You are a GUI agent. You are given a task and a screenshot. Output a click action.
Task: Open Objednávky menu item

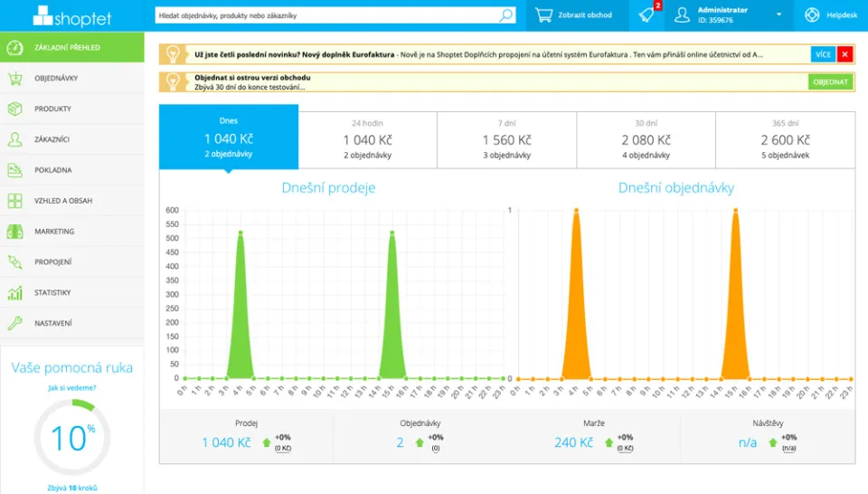point(72,78)
